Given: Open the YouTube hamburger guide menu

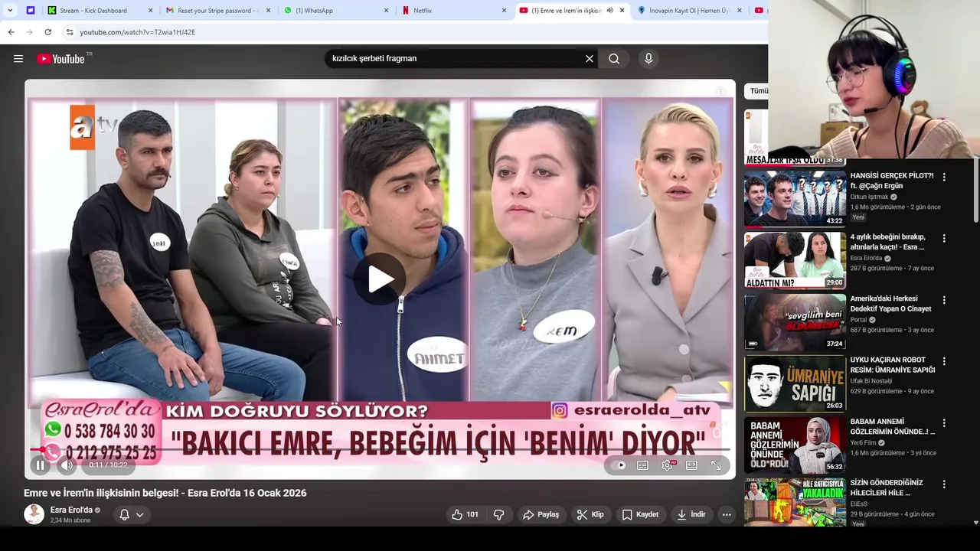Looking at the screenshot, I should tap(18, 59).
